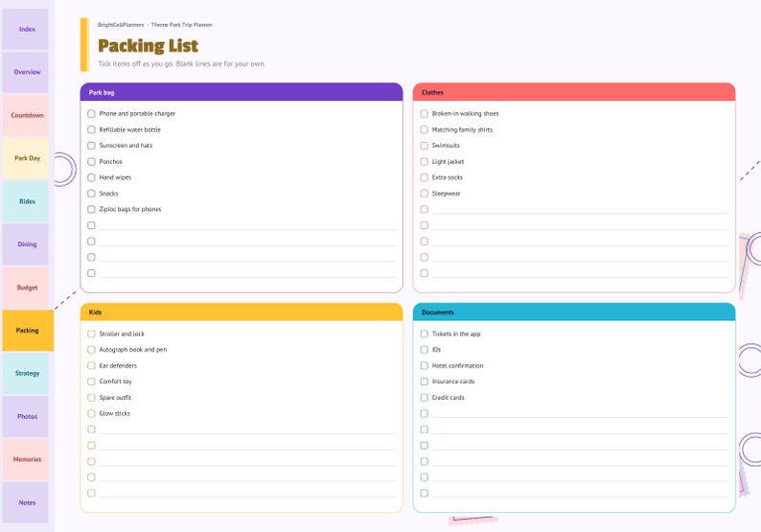Open the Park Day tab
Image resolution: width=761 pixels, height=532 pixels.
point(26,158)
